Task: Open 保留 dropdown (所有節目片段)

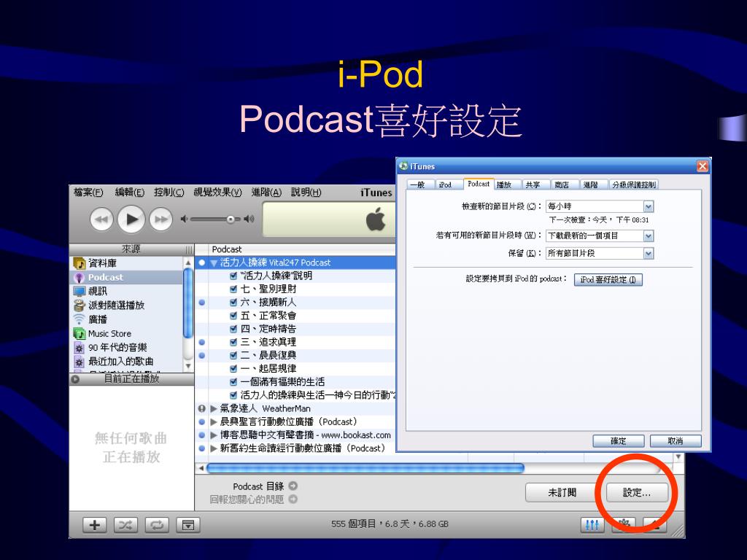Action: 600,253
